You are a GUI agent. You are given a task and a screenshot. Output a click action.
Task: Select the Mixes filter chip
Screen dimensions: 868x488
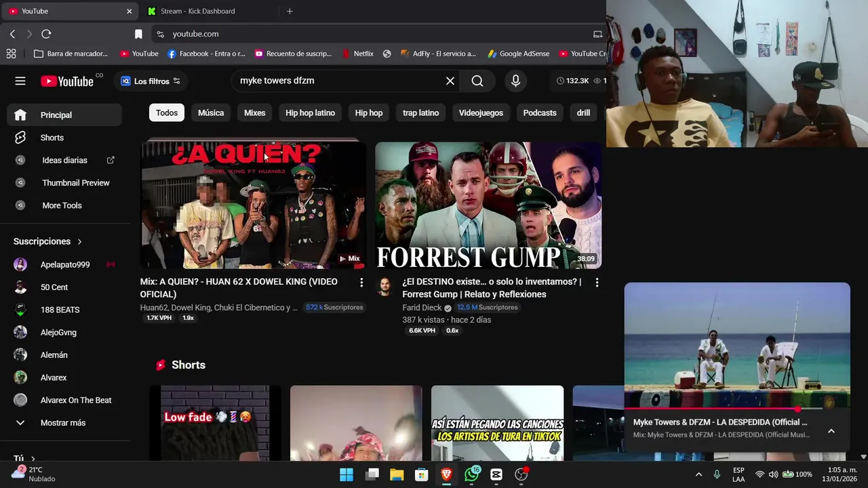[254, 113]
